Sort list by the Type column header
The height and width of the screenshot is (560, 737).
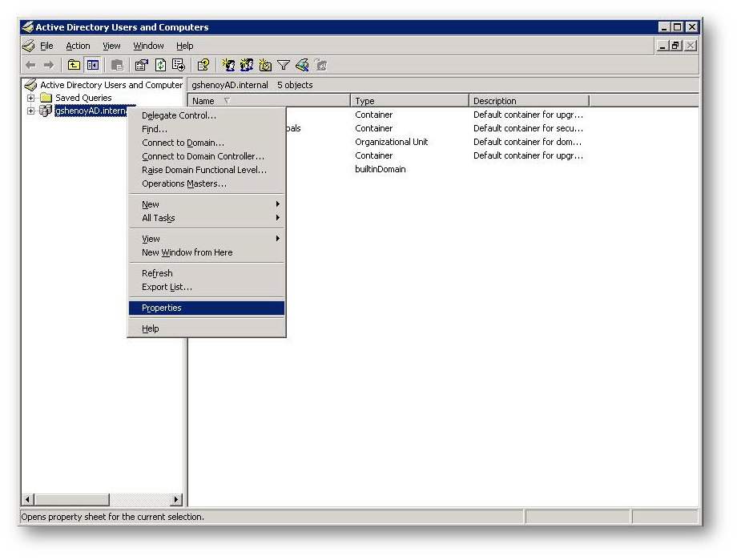[409, 101]
